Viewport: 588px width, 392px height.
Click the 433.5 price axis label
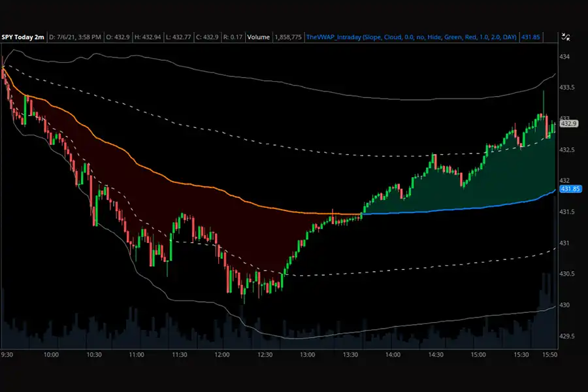click(x=566, y=88)
